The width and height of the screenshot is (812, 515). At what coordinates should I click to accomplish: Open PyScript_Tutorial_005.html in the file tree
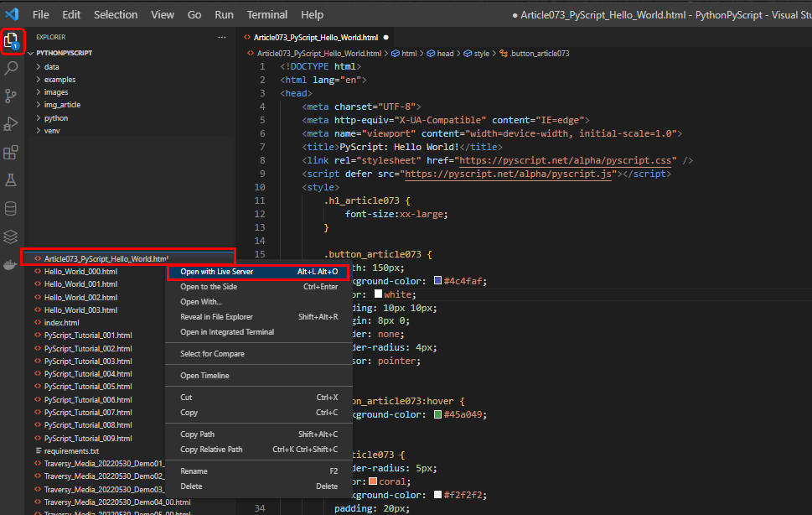pyautogui.click(x=88, y=387)
